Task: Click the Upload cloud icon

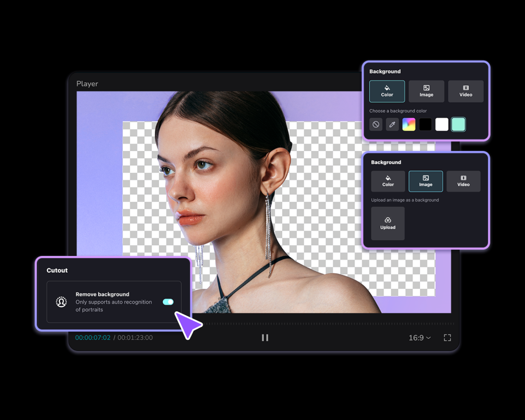Action: pos(388,220)
